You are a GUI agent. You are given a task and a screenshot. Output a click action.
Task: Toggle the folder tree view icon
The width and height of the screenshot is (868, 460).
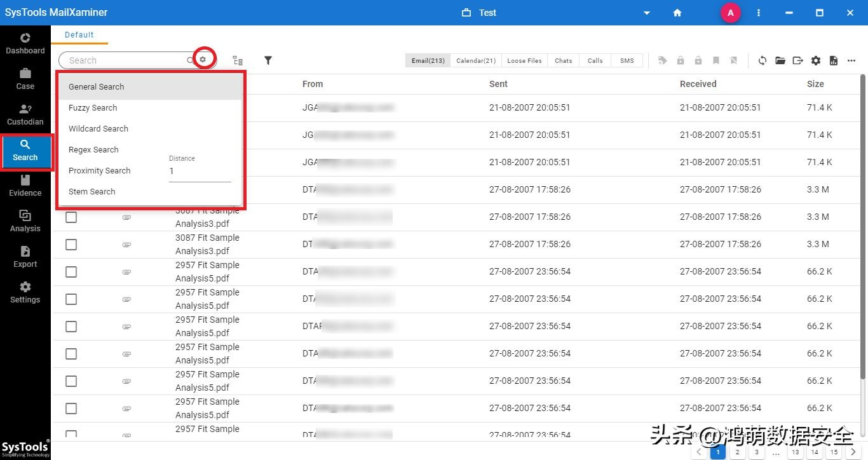pyautogui.click(x=238, y=60)
